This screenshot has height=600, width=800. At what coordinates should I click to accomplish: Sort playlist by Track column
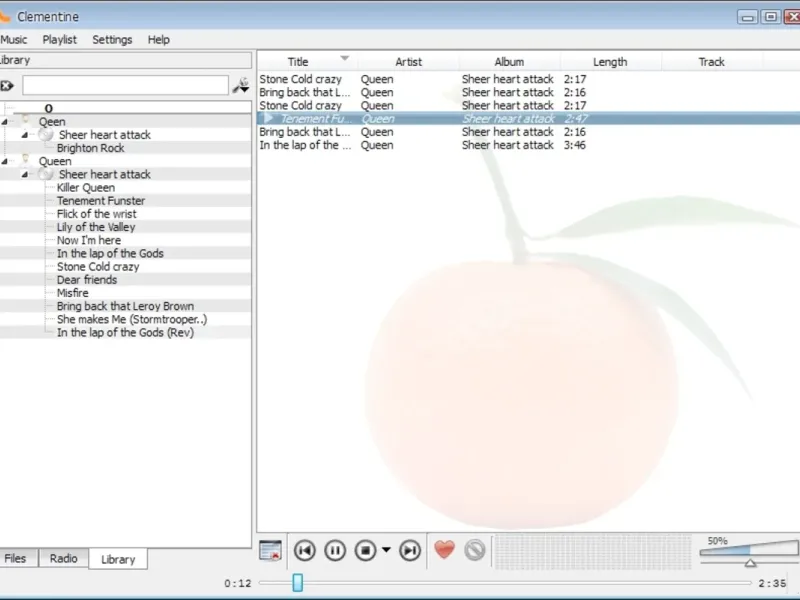point(712,62)
